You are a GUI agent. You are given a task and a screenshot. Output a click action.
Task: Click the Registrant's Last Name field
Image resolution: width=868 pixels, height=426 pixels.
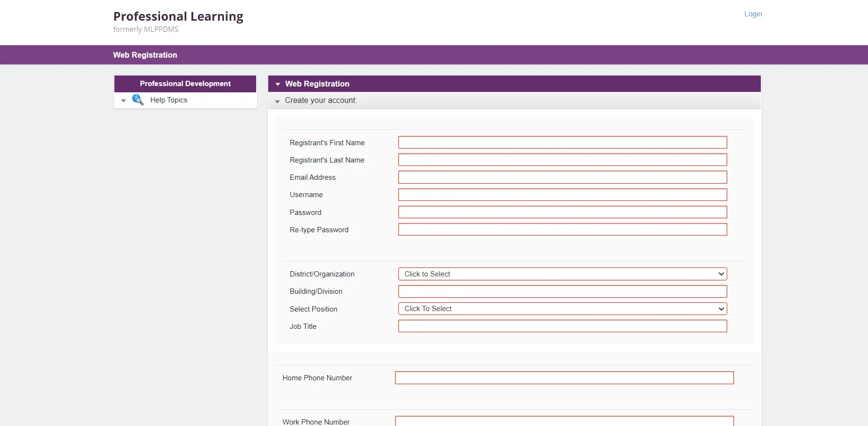coord(562,160)
